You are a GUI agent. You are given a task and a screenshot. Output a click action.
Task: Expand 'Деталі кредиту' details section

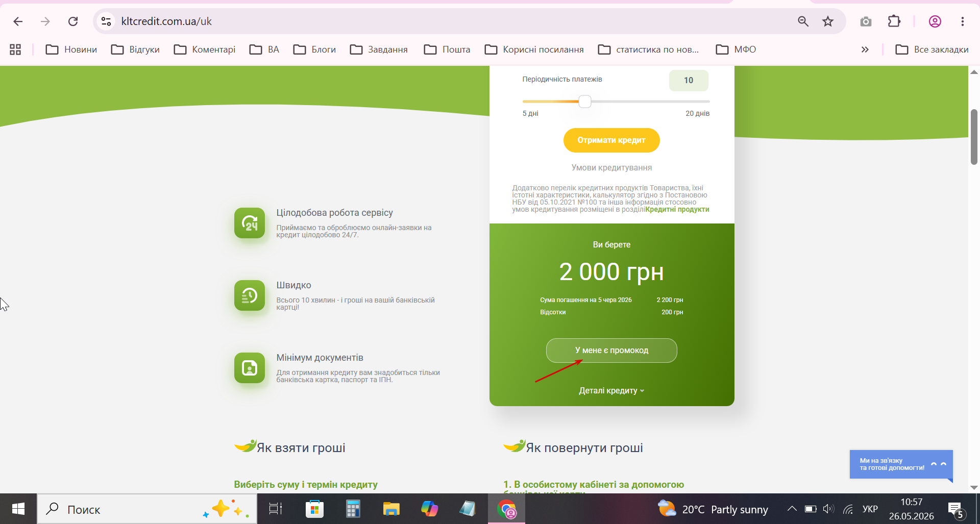coord(611,391)
